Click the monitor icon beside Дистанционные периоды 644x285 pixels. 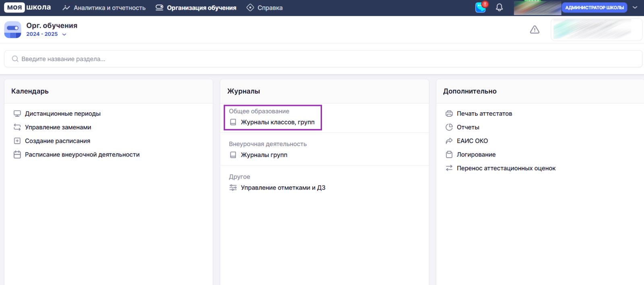(17, 114)
